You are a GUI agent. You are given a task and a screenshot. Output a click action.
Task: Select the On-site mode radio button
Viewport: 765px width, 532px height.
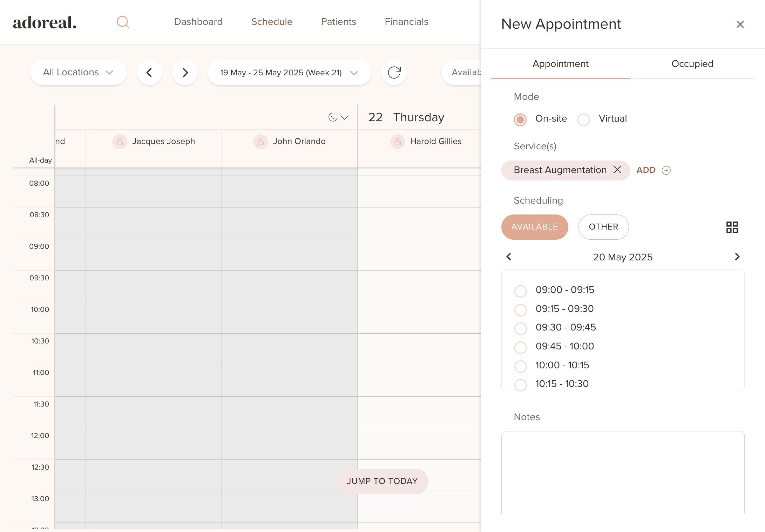[520, 120]
